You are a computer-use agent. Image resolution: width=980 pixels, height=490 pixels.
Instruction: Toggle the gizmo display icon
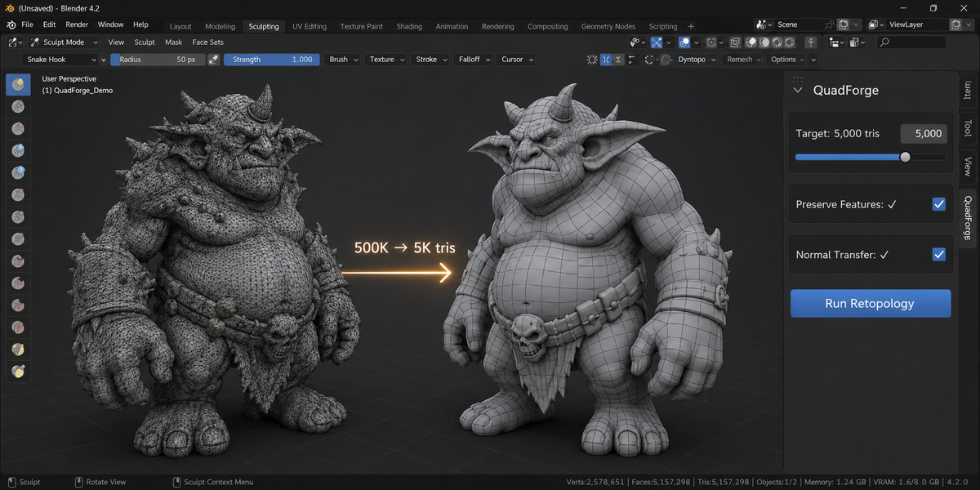[656, 42]
